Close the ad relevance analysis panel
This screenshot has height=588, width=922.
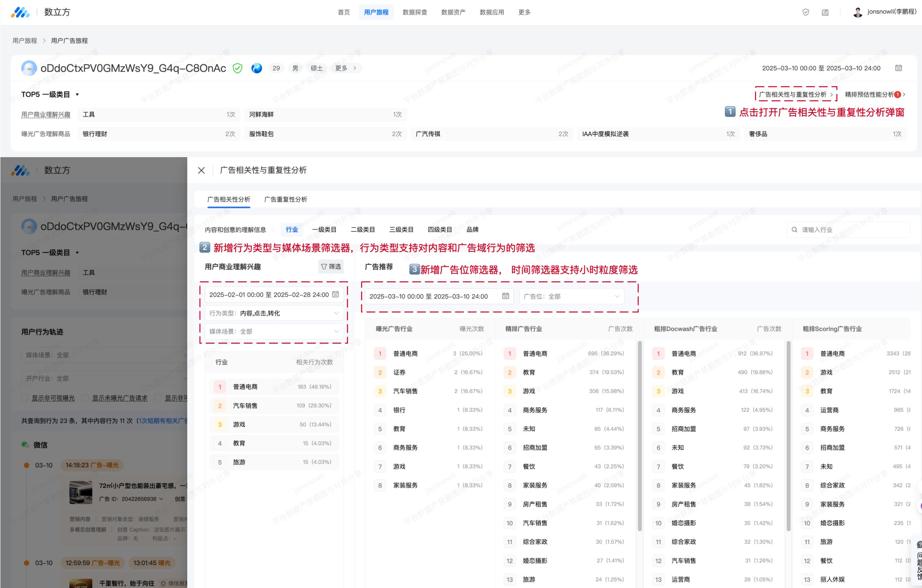coord(202,170)
